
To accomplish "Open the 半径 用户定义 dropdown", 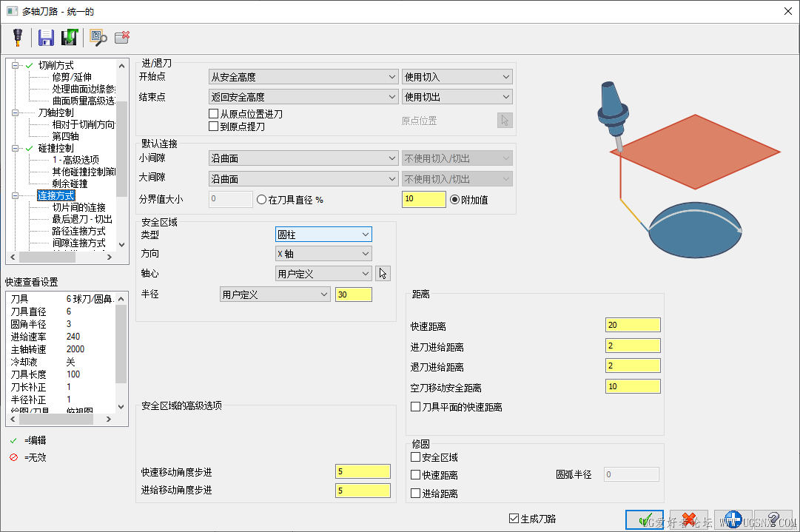I will click(275, 294).
